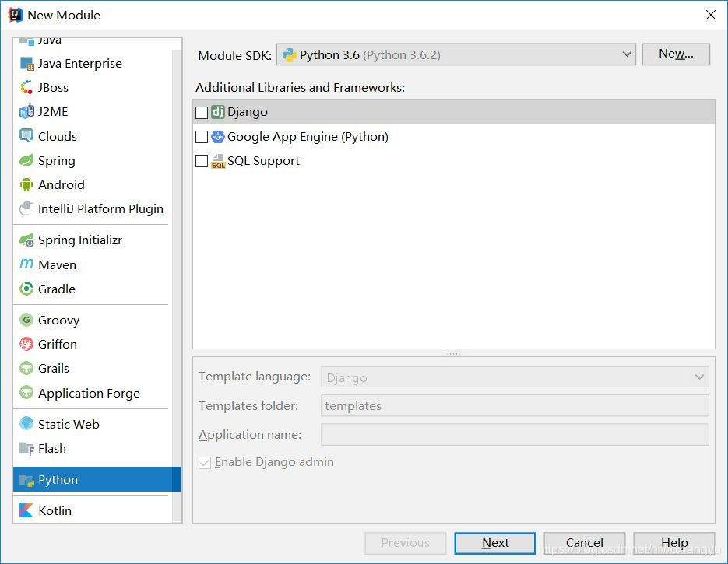Screen dimensions: 728x564
Task: Click the Android robot icon
Action: (x=26, y=184)
